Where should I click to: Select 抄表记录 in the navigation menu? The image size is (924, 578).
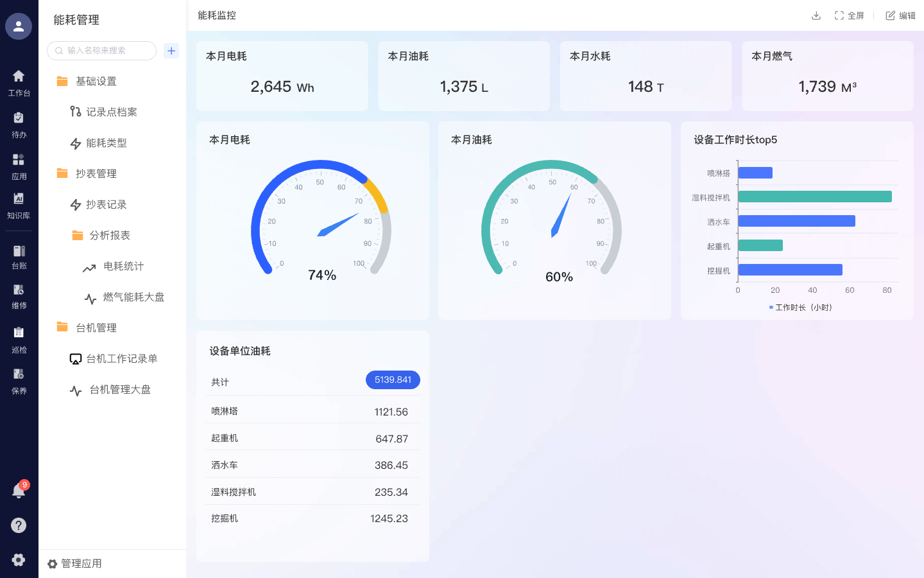(x=108, y=204)
